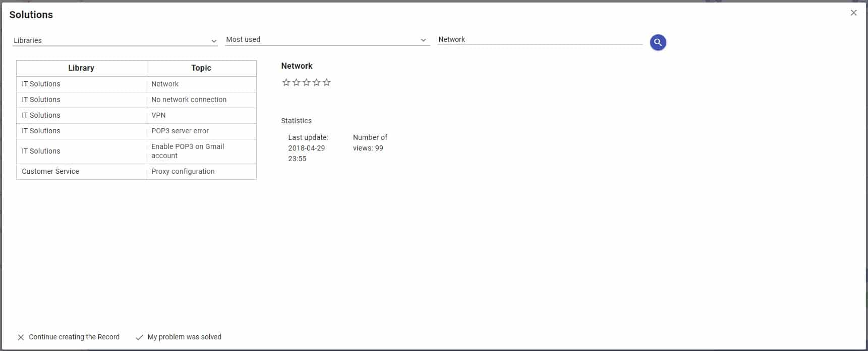Click the Library column header
This screenshot has width=868, height=351.
pyautogui.click(x=81, y=68)
